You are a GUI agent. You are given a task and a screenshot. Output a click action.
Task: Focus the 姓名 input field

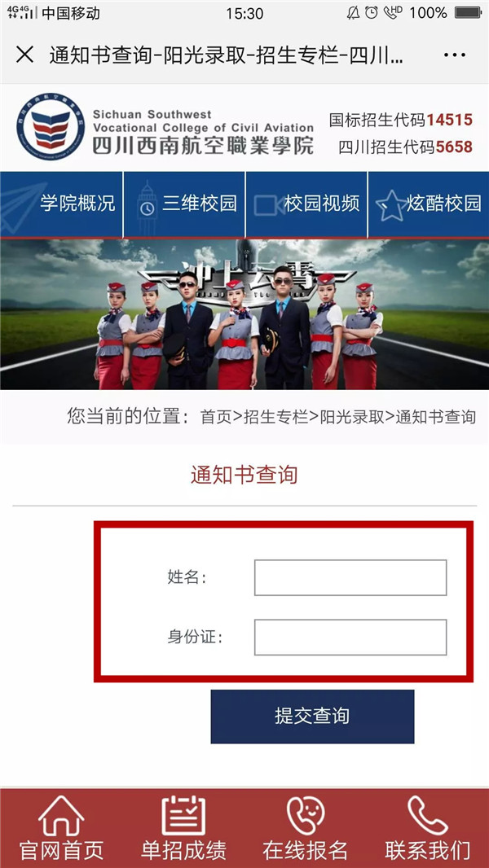350,577
